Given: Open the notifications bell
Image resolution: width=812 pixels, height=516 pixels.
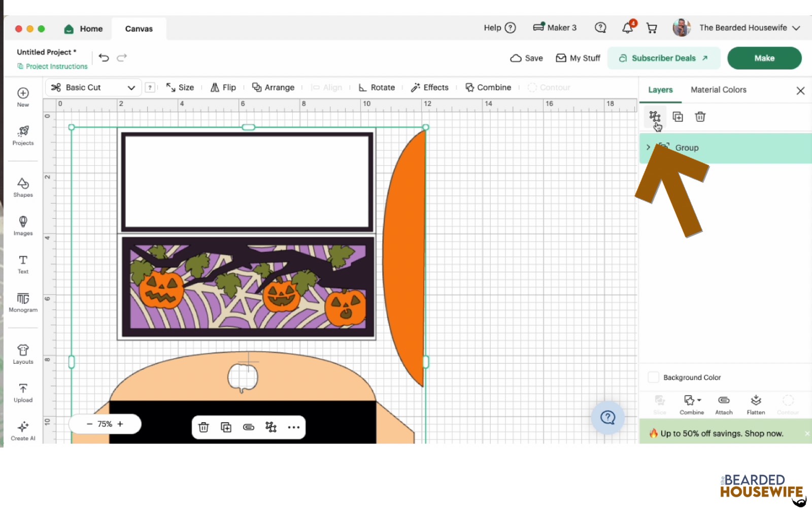Looking at the screenshot, I should pos(628,27).
